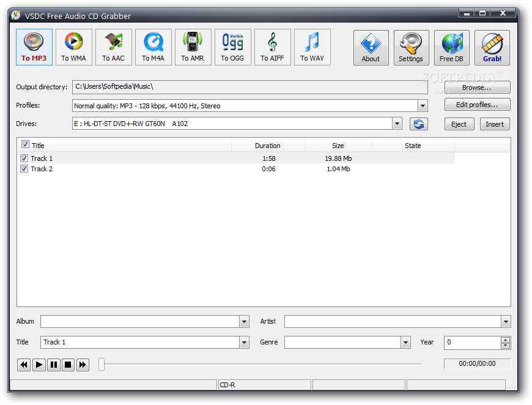
Task: Click the Artist text field
Action: pos(393,321)
